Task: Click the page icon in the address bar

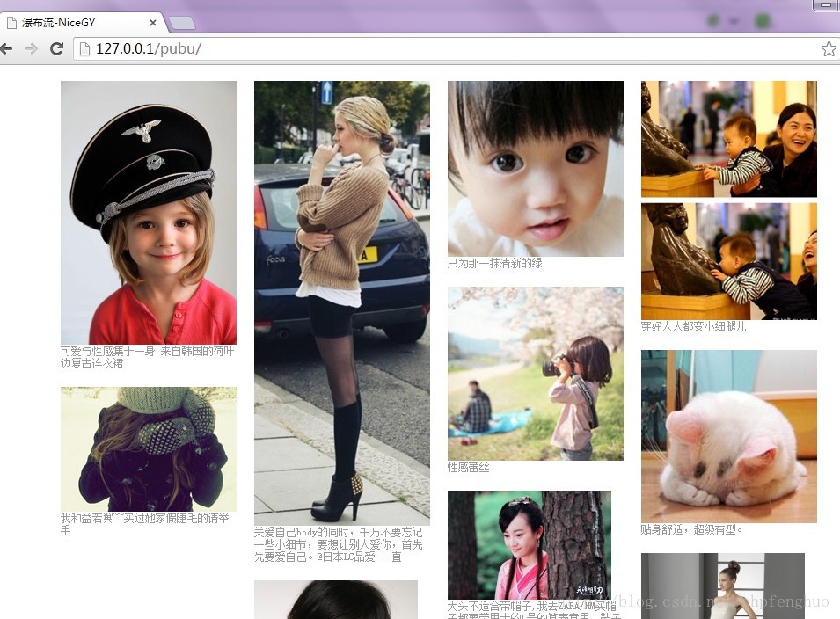Action: [84, 48]
